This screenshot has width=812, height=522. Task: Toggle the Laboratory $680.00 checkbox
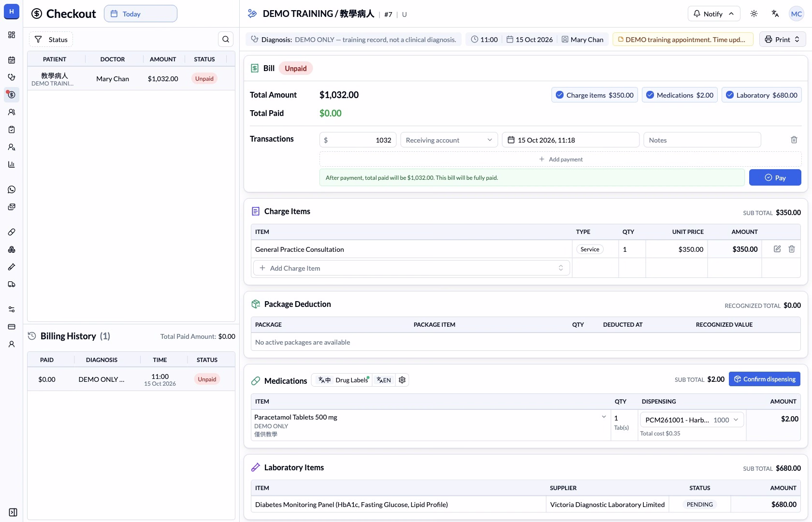click(x=762, y=95)
